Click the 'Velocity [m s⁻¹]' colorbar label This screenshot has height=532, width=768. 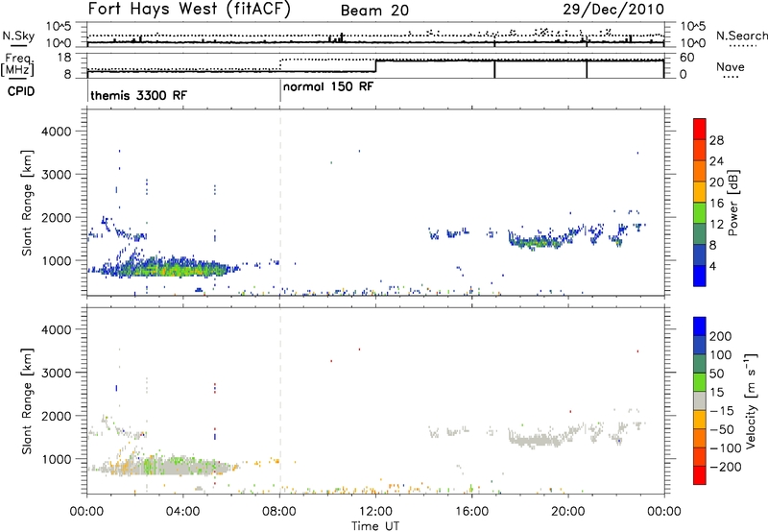(x=752, y=400)
